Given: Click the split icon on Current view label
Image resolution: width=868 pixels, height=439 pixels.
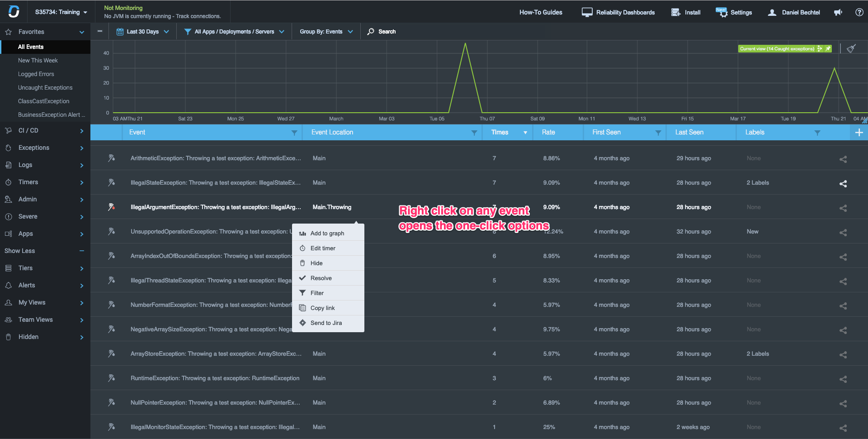Looking at the screenshot, I should [x=820, y=48].
